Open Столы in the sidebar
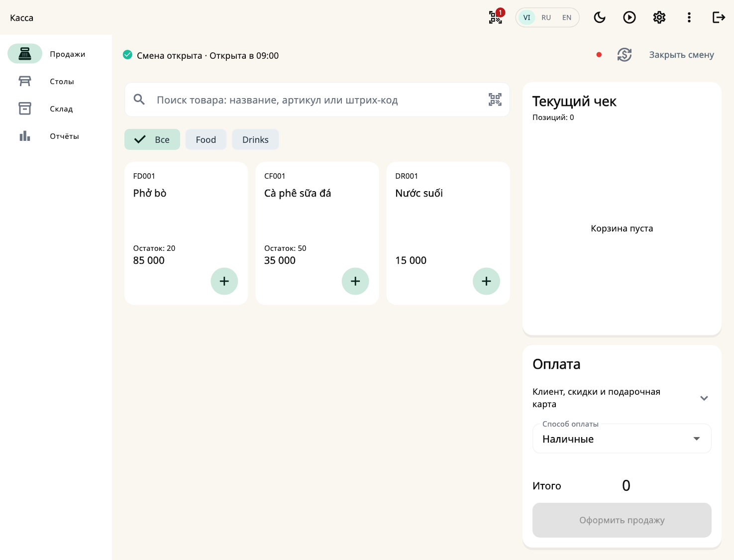Image resolution: width=734 pixels, height=560 pixels. point(56,81)
